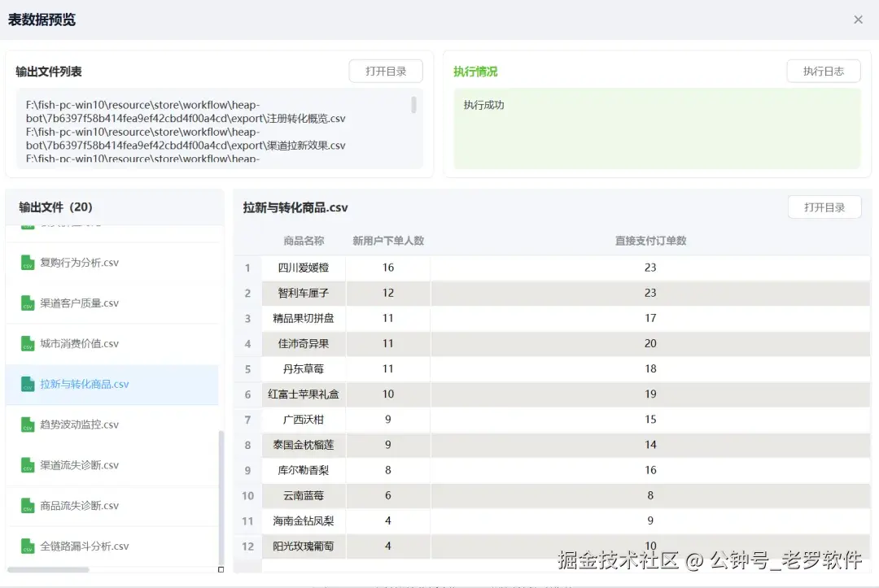Screen dimensions: 879x588
Task: Open output directory via top 打开目录 button
Action: point(386,71)
